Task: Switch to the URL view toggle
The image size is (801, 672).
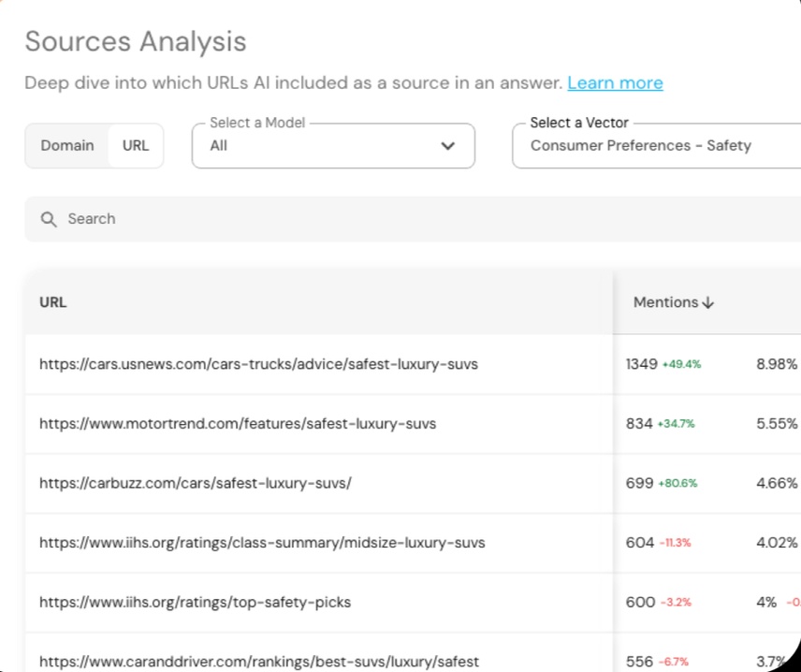Action: 135,145
